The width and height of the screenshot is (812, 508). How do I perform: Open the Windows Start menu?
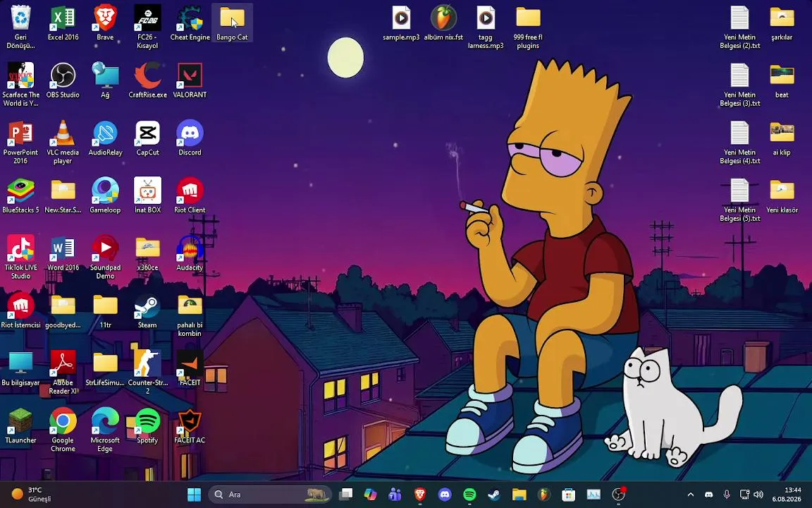click(195, 495)
